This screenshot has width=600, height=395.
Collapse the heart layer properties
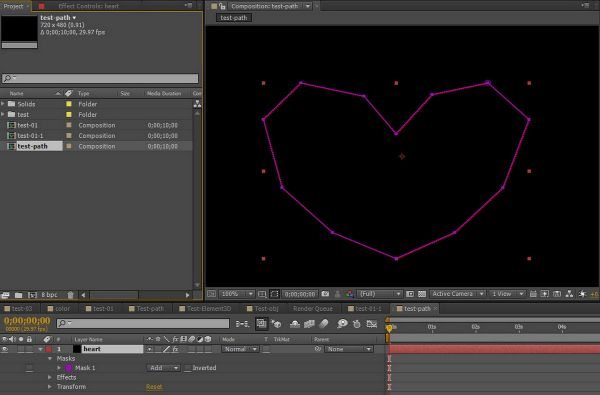pos(40,349)
